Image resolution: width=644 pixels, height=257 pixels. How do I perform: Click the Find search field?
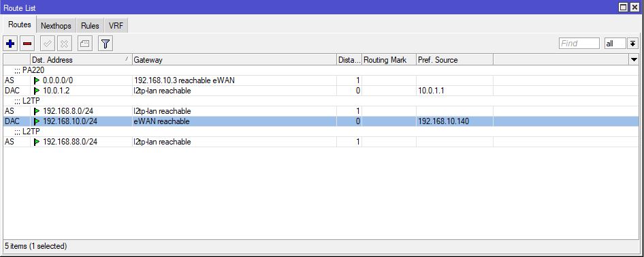point(579,43)
